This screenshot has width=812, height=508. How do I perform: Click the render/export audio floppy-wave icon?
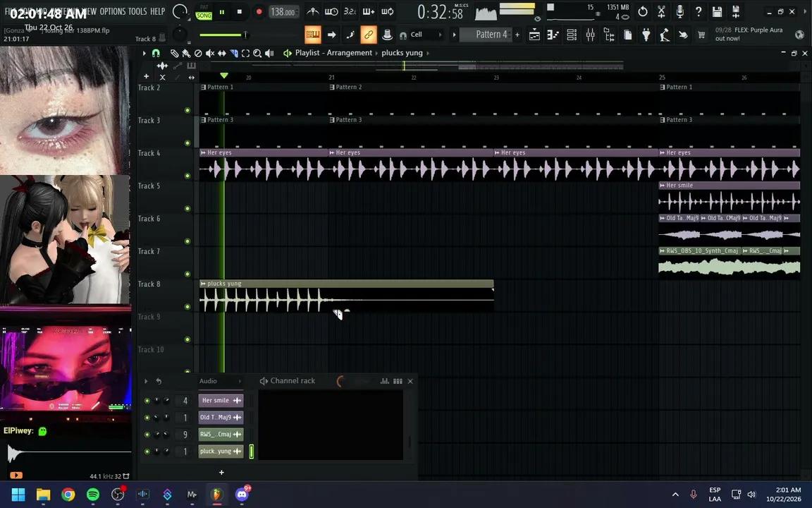tap(736, 11)
